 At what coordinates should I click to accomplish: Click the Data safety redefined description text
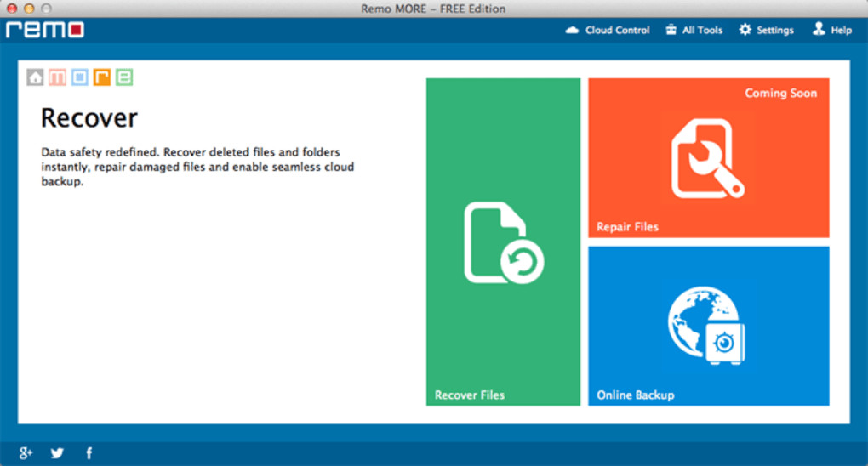[x=197, y=167]
